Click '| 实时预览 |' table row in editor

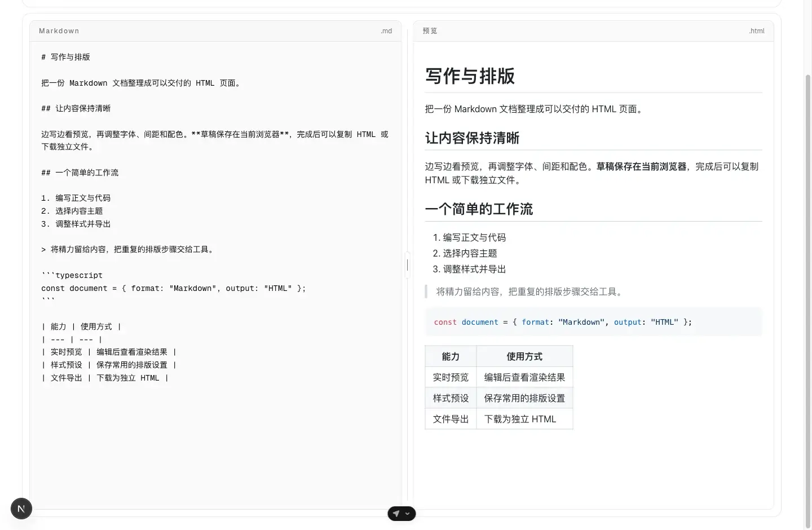tap(109, 352)
